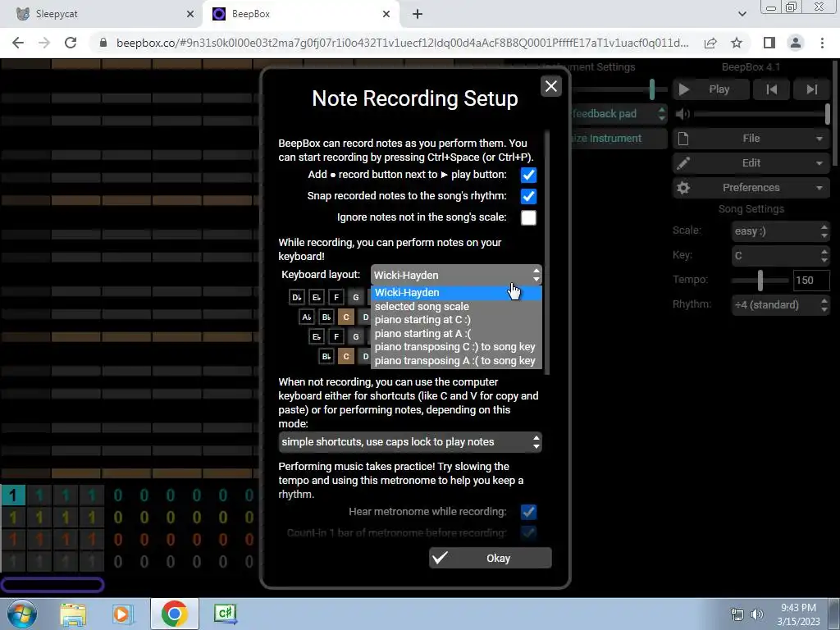Click the site lock icon in address bar
Screen dimensions: 840x630
coord(103,43)
